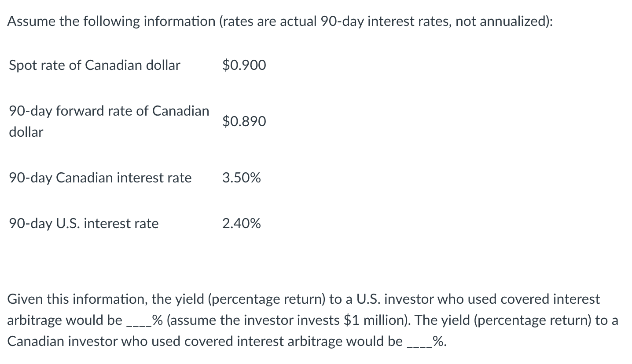632x364 pixels.
Task: Click the first answer blank after "arbitrage would be"
Action: coord(138,320)
